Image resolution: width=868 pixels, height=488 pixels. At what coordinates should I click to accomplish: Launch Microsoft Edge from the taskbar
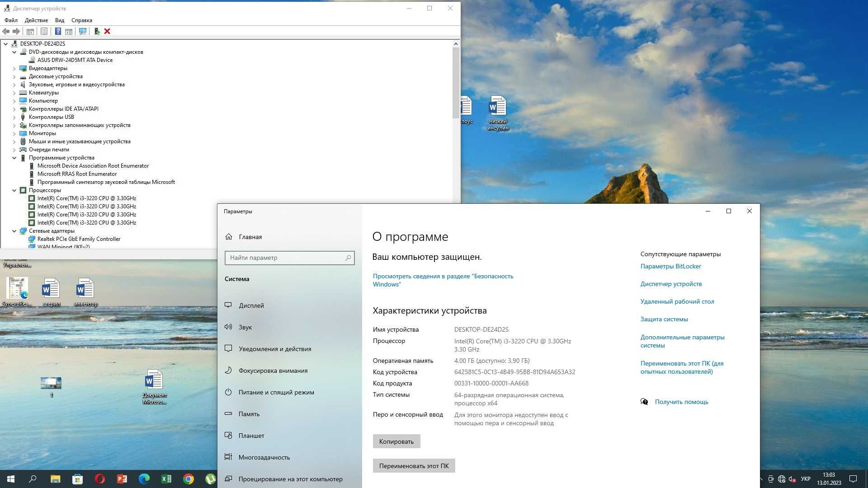pos(144,479)
